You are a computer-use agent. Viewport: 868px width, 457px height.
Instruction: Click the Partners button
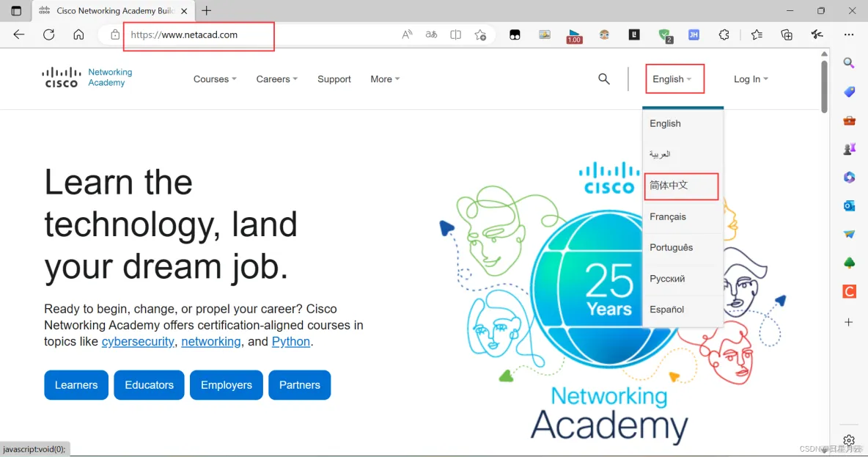pos(300,385)
